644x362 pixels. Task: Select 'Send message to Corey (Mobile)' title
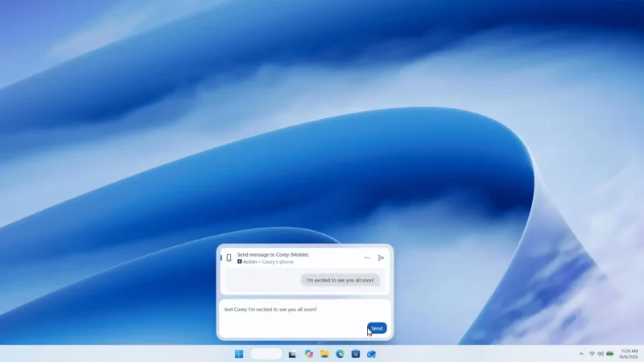click(273, 255)
